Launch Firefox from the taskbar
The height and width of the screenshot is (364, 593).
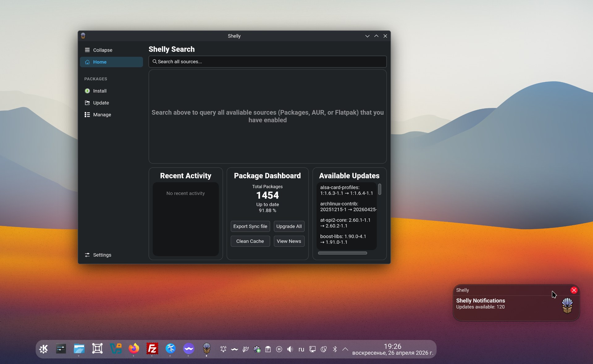pos(134,349)
